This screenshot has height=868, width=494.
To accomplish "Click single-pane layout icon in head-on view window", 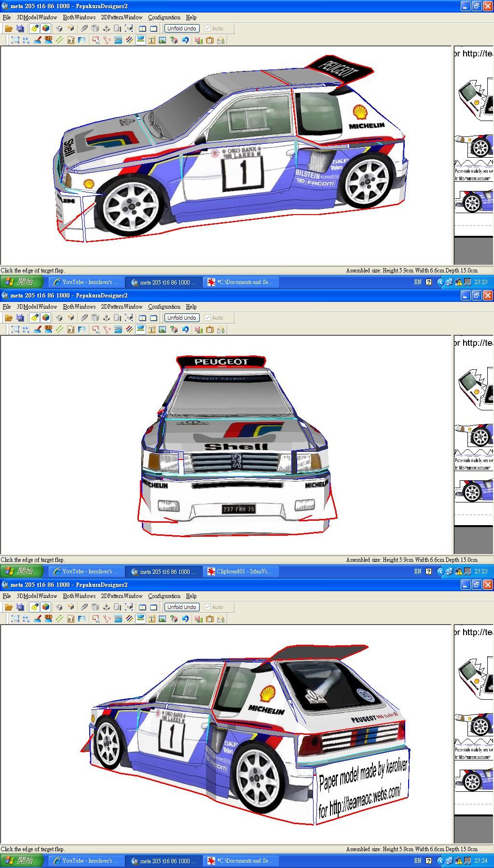I will (153, 318).
